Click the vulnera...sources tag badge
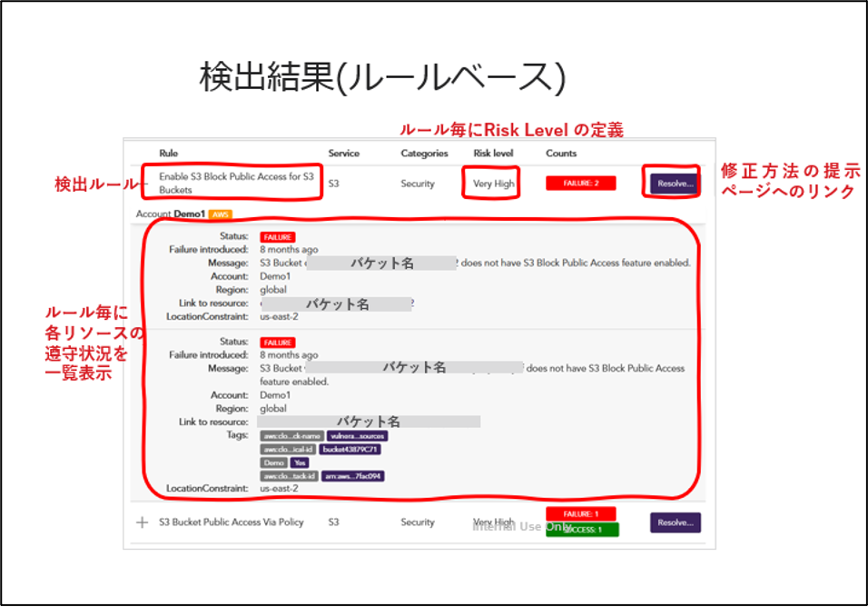868x607 pixels. click(358, 437)
